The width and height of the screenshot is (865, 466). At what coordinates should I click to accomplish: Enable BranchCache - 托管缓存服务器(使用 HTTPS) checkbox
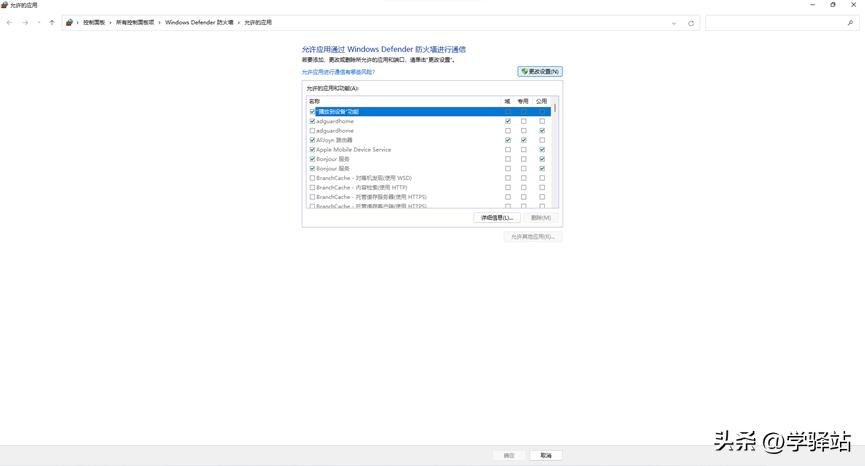point(312,197)
